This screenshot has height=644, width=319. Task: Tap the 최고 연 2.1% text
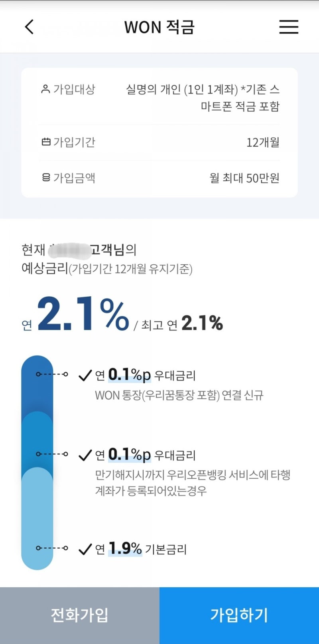tap(182, 324)
